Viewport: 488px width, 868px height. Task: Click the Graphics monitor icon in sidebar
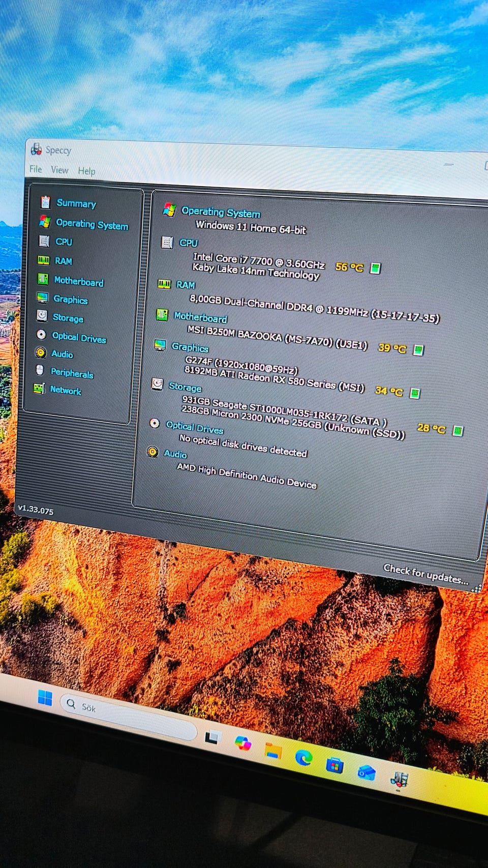click(43, 297)
